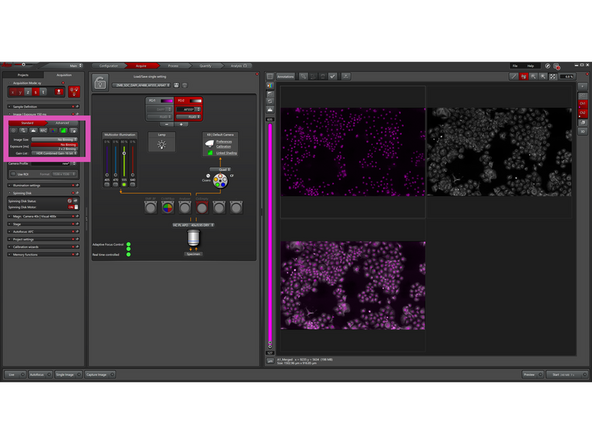Click the Single Image button
592x444 pixels.
(68, 375)
